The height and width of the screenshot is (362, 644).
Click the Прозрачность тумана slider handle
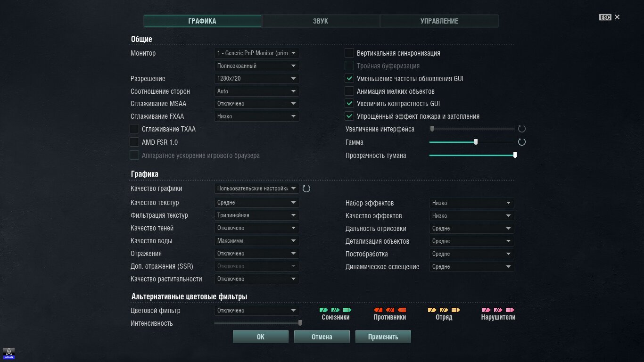pyautogui.click(x=515, y=155)
